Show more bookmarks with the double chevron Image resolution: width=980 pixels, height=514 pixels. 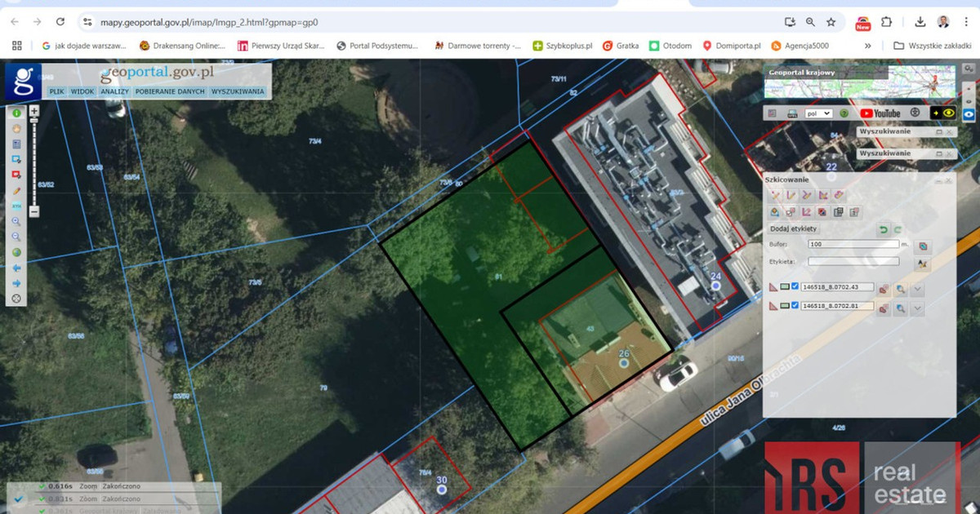pyautogui.click(x=867, y=46)
